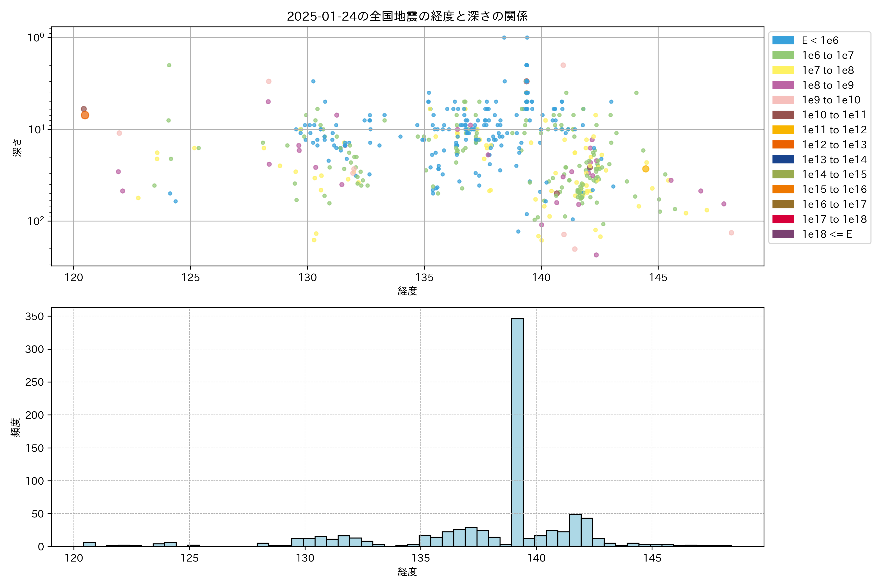This screenshot has width=882, height=588.
Task: Click the red 1e17 to 1e18 swatch
Action: (783, 219)
